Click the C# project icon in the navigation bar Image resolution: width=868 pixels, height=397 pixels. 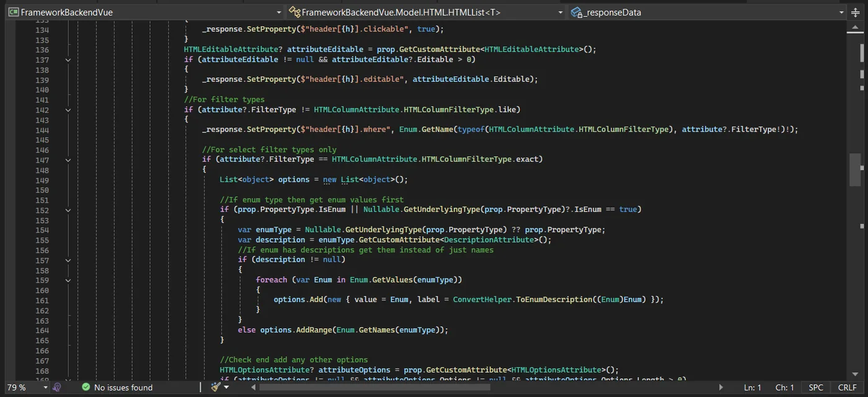click(12, 12)
